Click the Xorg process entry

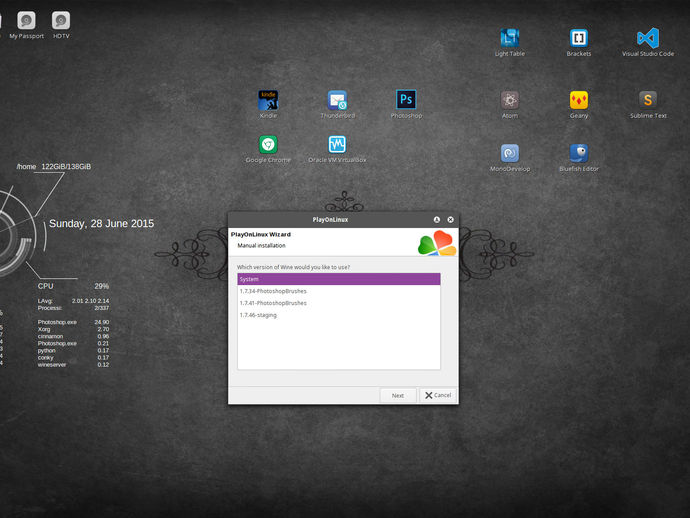[x=73, y=329]
